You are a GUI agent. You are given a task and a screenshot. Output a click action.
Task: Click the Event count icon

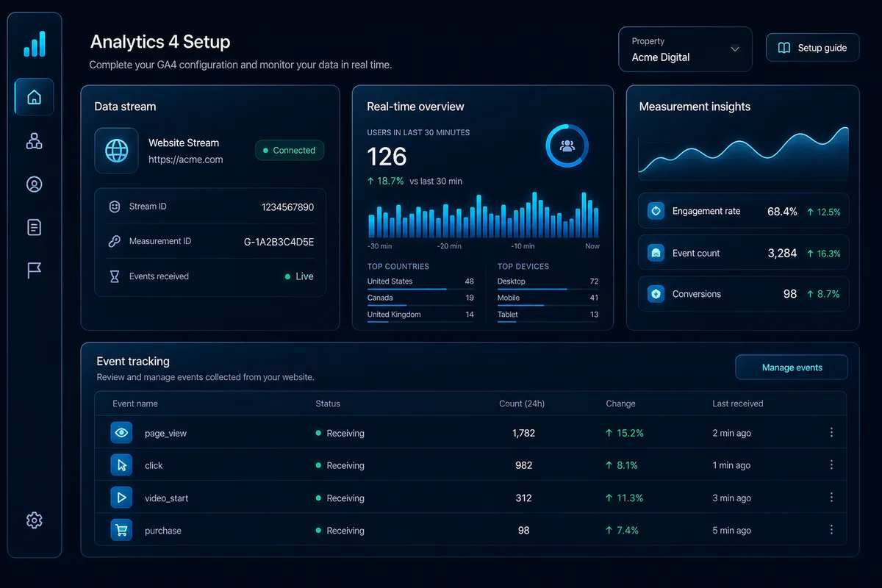point(656,253)
